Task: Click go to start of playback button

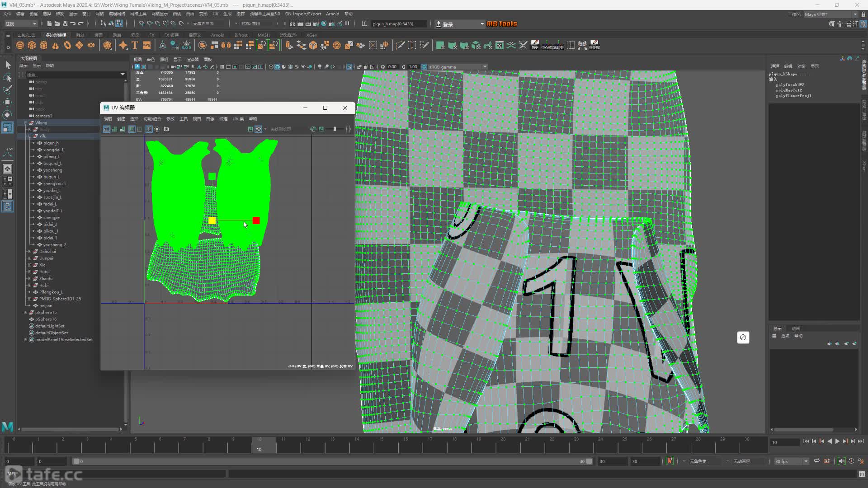Action: [x=806, y=441]
